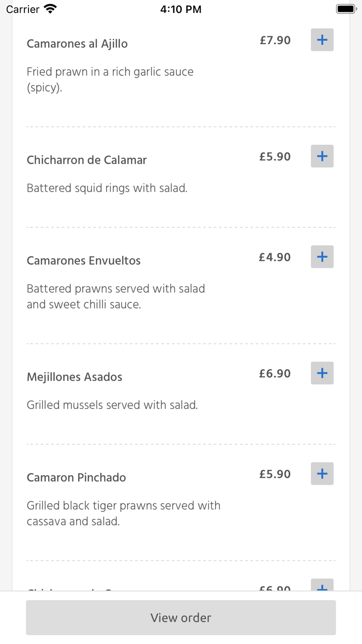Image resolution: width=362 pixels, height=644 pixels.
Task: Tap the £6.90 price of Mejillones Asados
Action: point(275,374)
